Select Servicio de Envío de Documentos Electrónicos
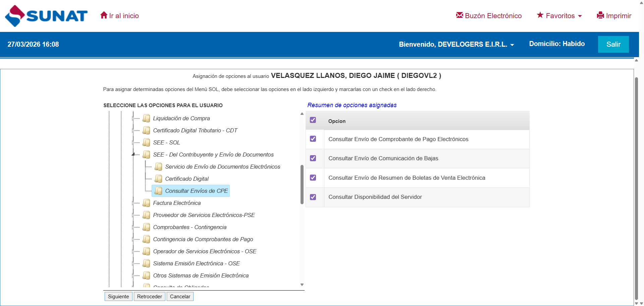644x306 pixels. tap(222, 167)
